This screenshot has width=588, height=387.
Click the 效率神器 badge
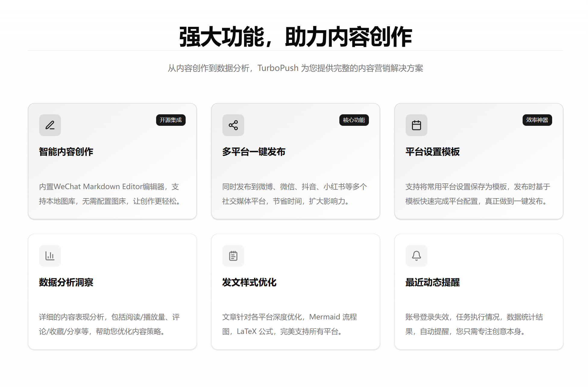point(537,120)
